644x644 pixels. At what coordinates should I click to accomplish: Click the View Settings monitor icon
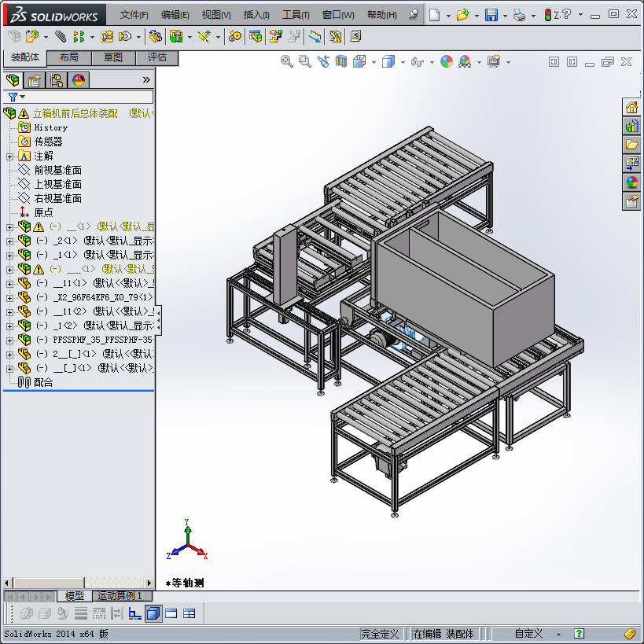click(x=494, y=61)
